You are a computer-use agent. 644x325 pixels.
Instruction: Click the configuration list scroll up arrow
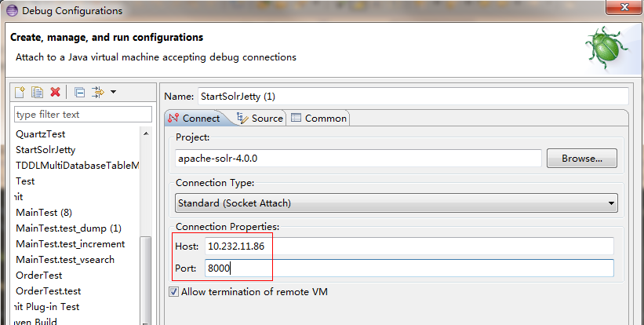click(145, 134)
